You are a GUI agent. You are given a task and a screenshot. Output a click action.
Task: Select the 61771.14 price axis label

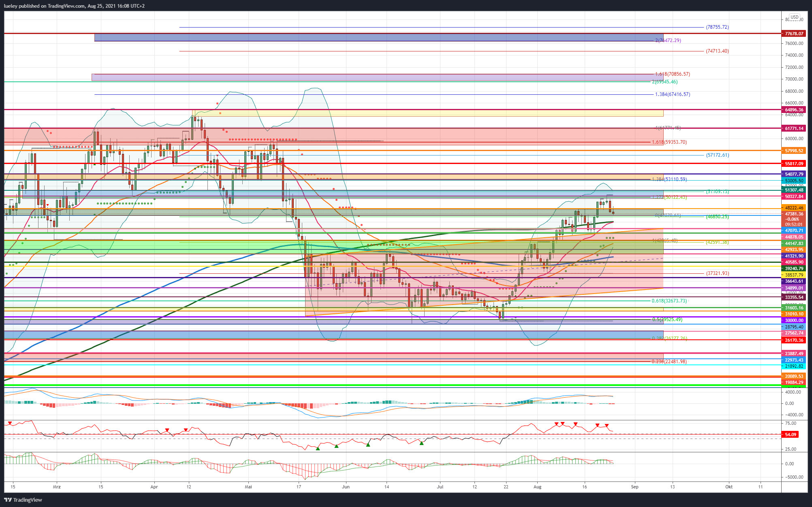click(x=794, y=128)
